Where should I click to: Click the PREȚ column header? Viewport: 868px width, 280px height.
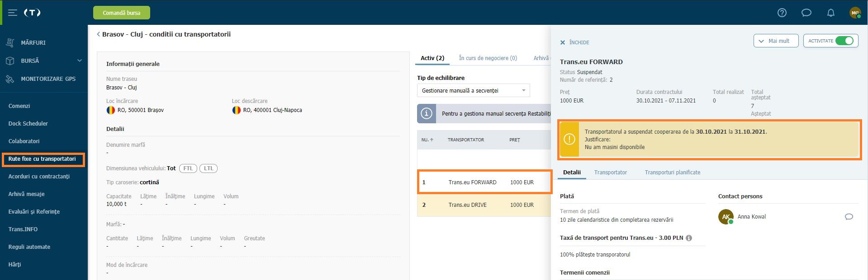(x=515, y=140)
